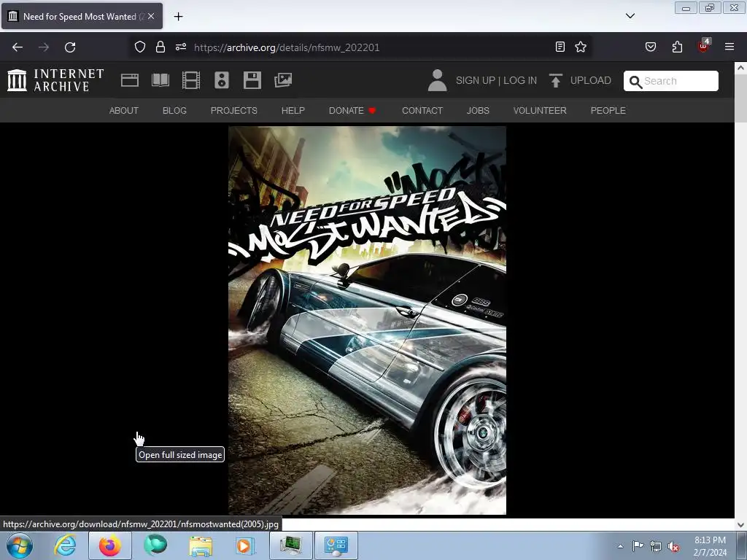The height and width of the screenshot is (560, 747).
Task: Click the uBlock Origin extension icon
Action: [704, 46]
